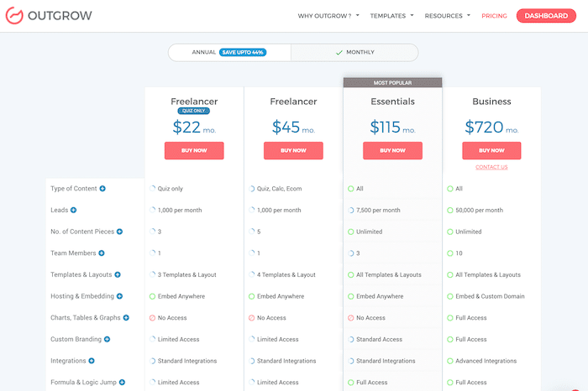Image resolution: width=588 pixels, height=391 pixels.
Task: Click the Contact Us link under Business
Action: tap(491, 167)
